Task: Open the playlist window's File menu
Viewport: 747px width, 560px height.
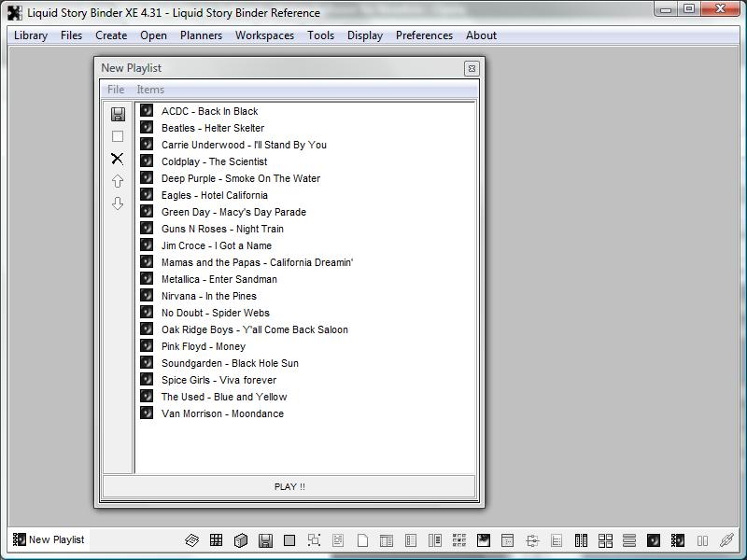Action: [116, 90]
